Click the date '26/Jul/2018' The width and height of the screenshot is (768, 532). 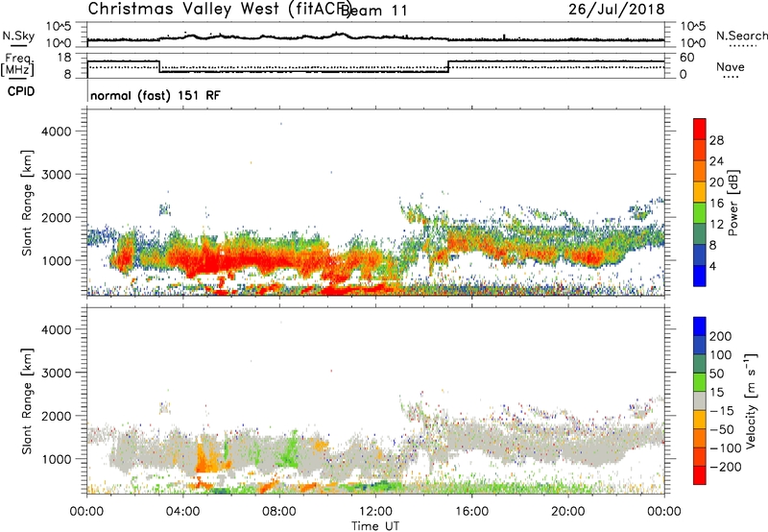[x=616, y=9]
